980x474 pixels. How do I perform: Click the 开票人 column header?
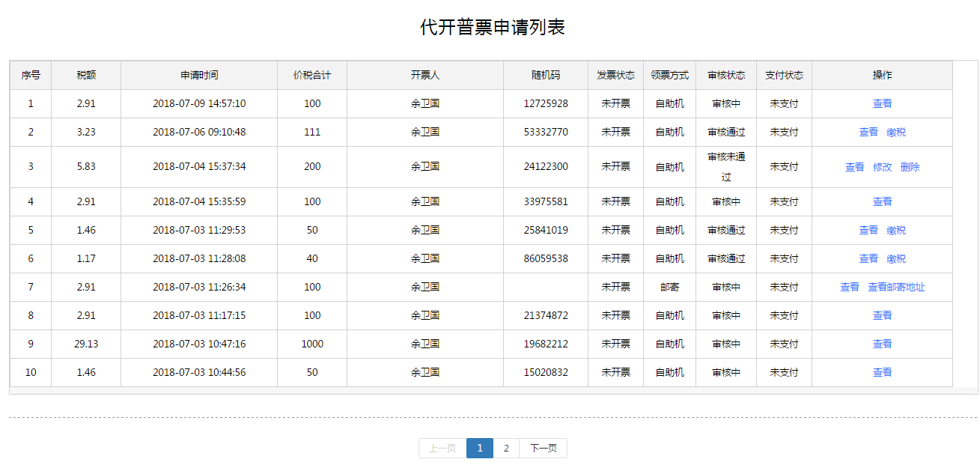425,75
